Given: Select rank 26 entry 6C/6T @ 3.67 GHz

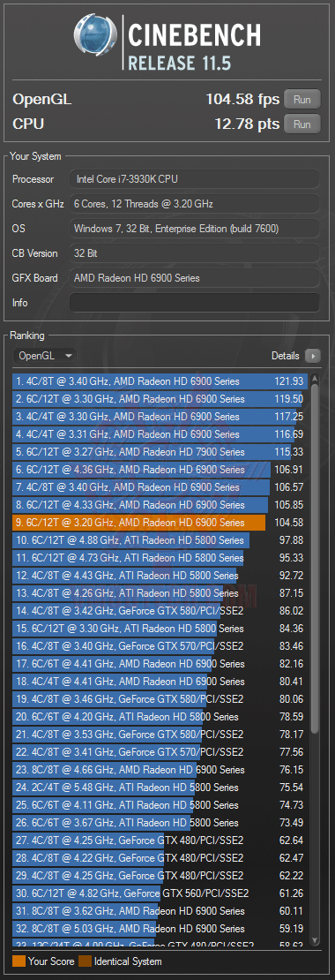Looking at the screenshot, I should click(x=160, y=822).
